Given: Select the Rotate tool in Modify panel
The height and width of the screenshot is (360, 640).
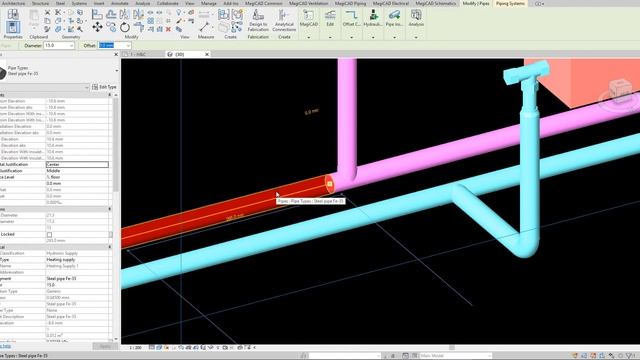Looking at the screenshot, I should coord(124,27).
